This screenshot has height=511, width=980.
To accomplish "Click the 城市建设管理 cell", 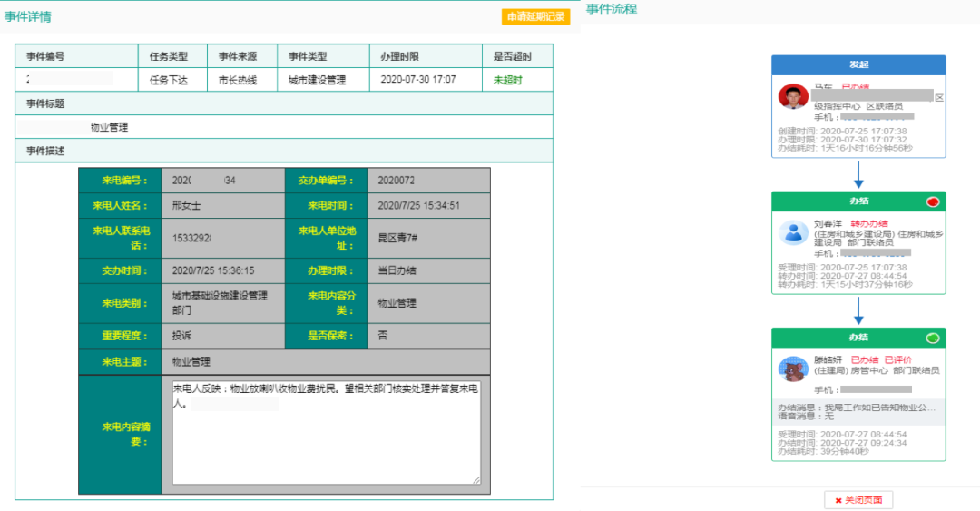I will [x=323, y=80].
